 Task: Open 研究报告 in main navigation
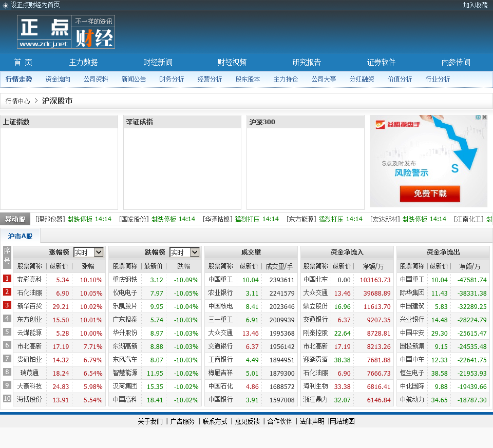pos(307,62)
